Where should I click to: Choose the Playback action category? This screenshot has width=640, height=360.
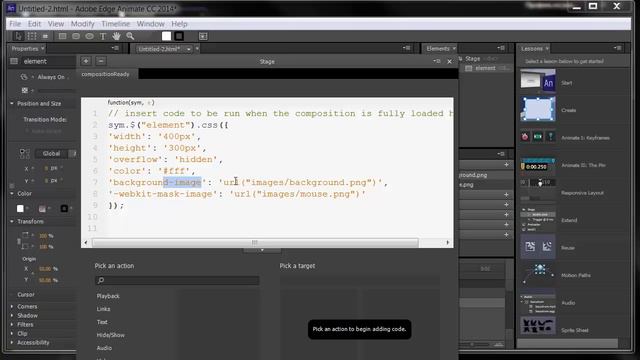[108, 296]
